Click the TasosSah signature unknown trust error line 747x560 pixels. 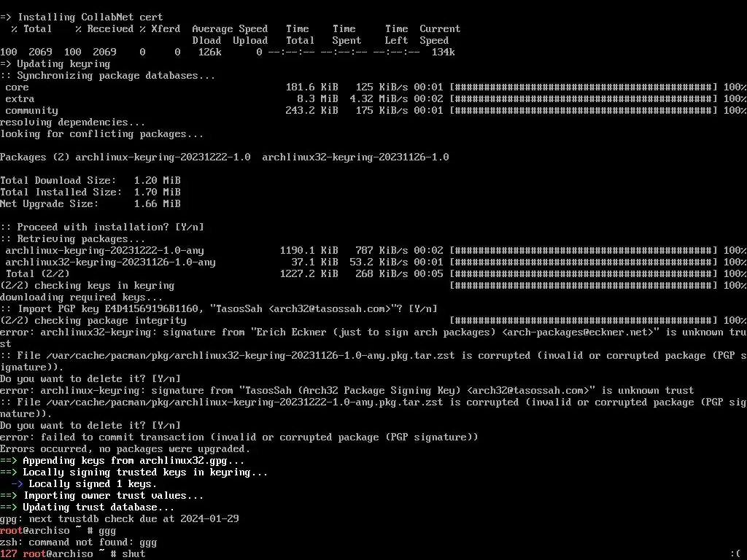[347, 391]
